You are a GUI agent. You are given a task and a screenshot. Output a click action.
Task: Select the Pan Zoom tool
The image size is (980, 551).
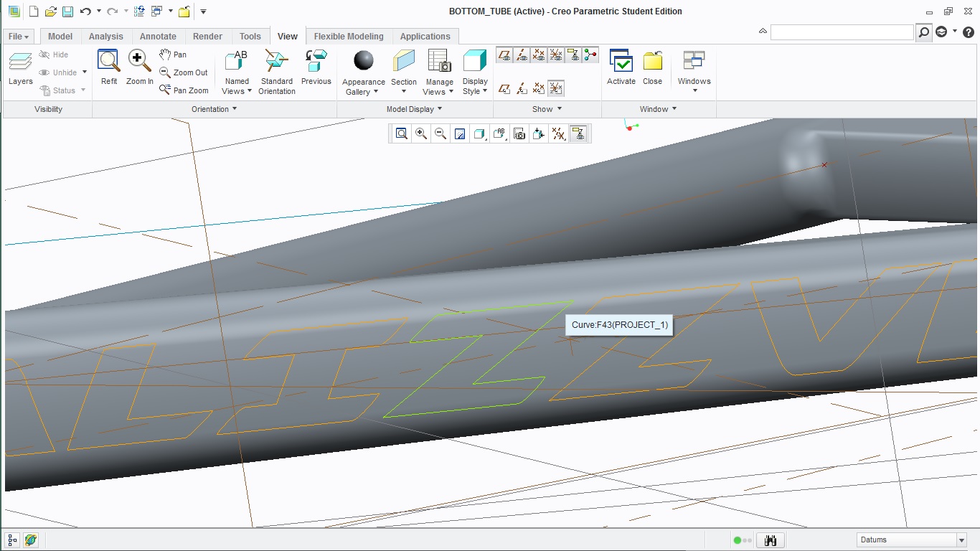tap(184, 90)
